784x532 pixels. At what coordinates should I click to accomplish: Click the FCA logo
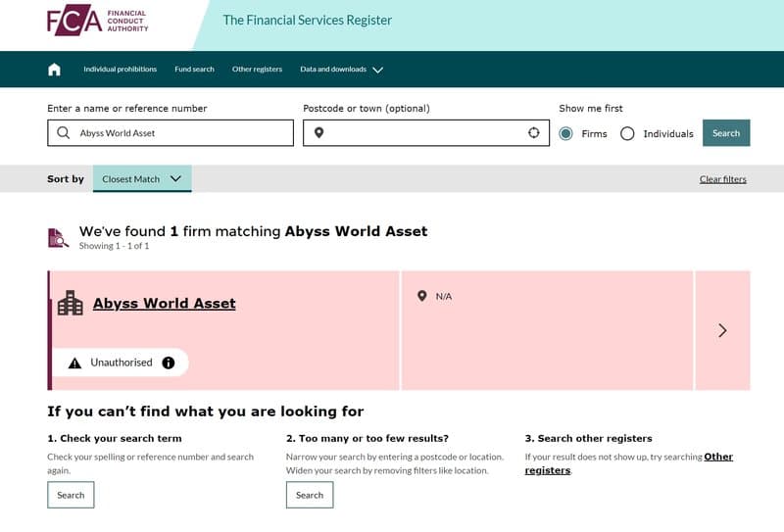click(x=97, y=21)
